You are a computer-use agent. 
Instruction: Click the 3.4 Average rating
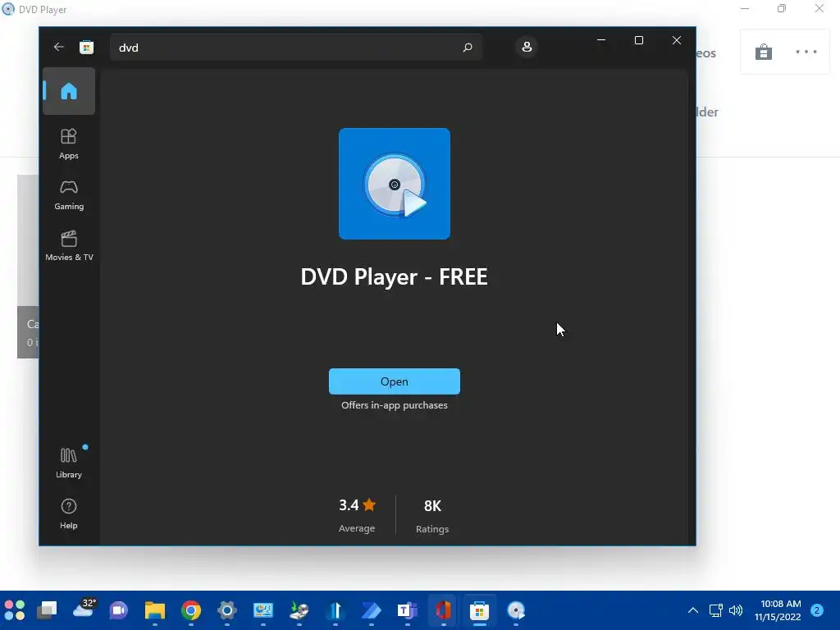[357, 515]
